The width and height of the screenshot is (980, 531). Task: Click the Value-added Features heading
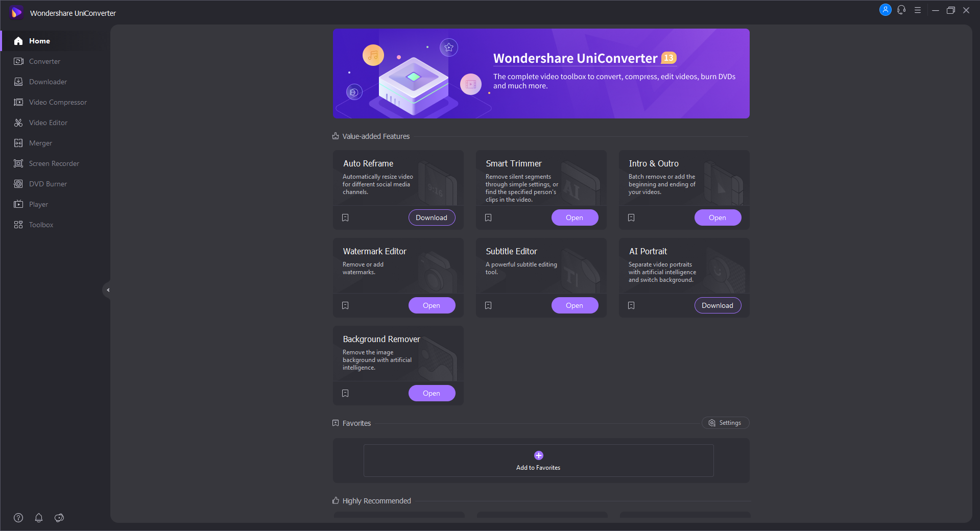376,136
